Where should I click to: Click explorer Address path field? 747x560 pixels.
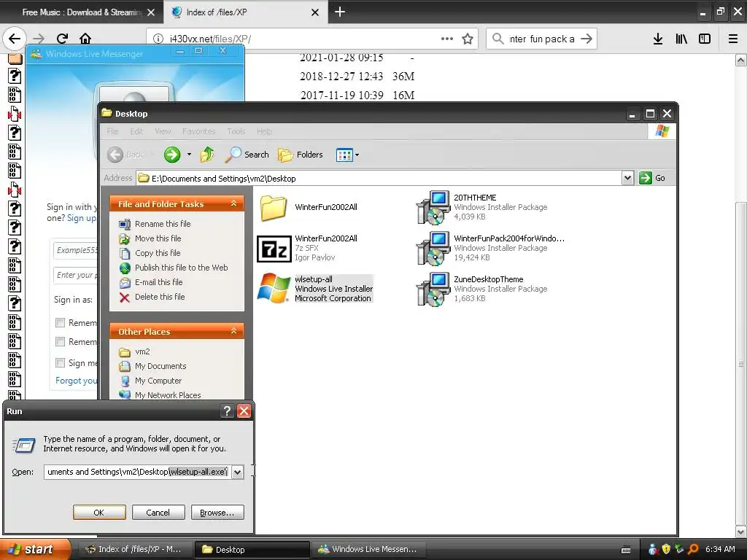click(x=379, y=178)
